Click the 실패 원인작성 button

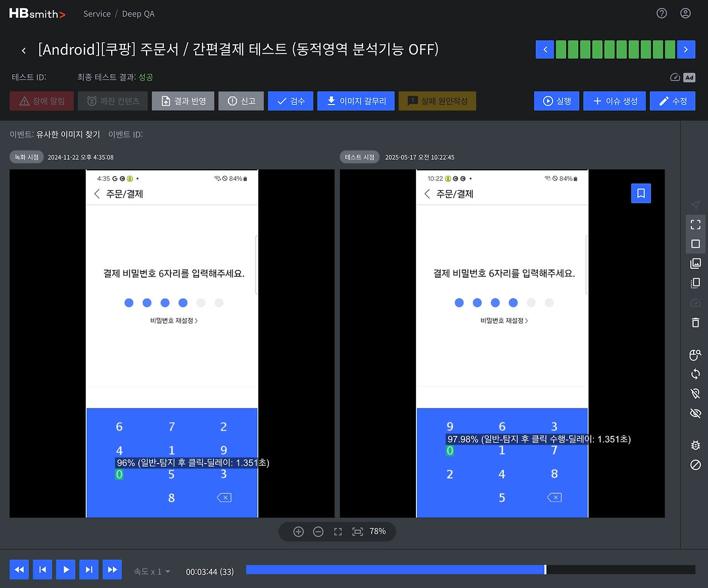[437, 101]
